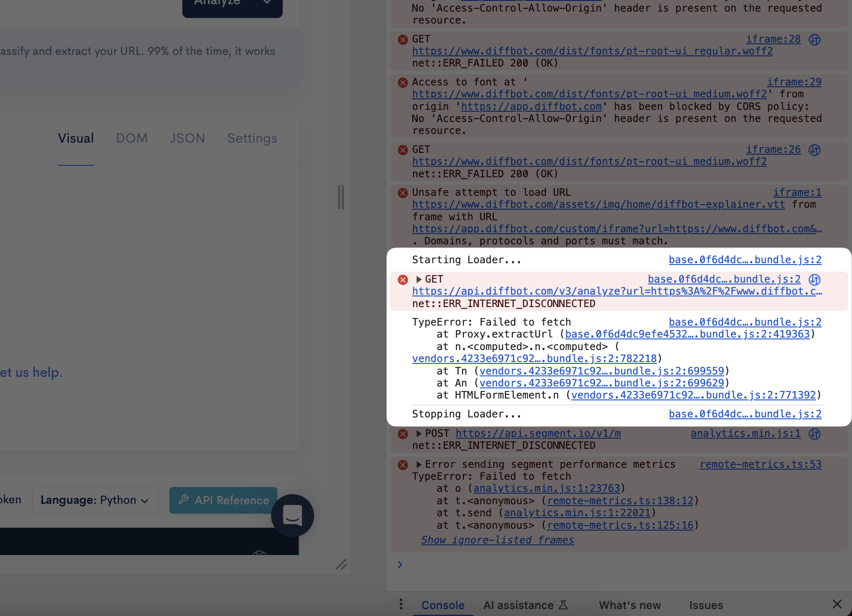The width and height of the screenshot is (852, 616).
Task: Click error icon of iframe:29 CORS message
Action: pyautogui.click(x=403, y=83)
